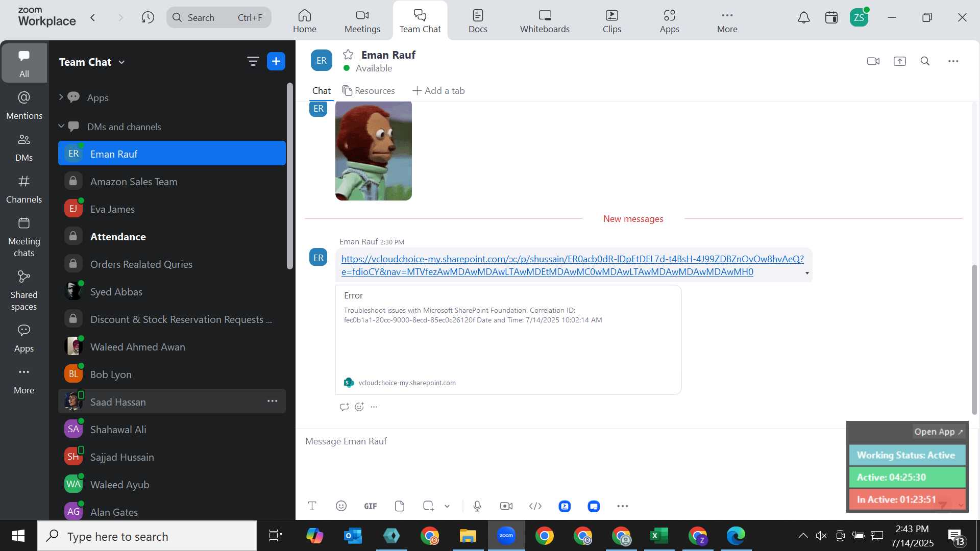Screen dimensions: 980x551
Task: Open Shared spaces in sidebar
Action: coord(24,290)
